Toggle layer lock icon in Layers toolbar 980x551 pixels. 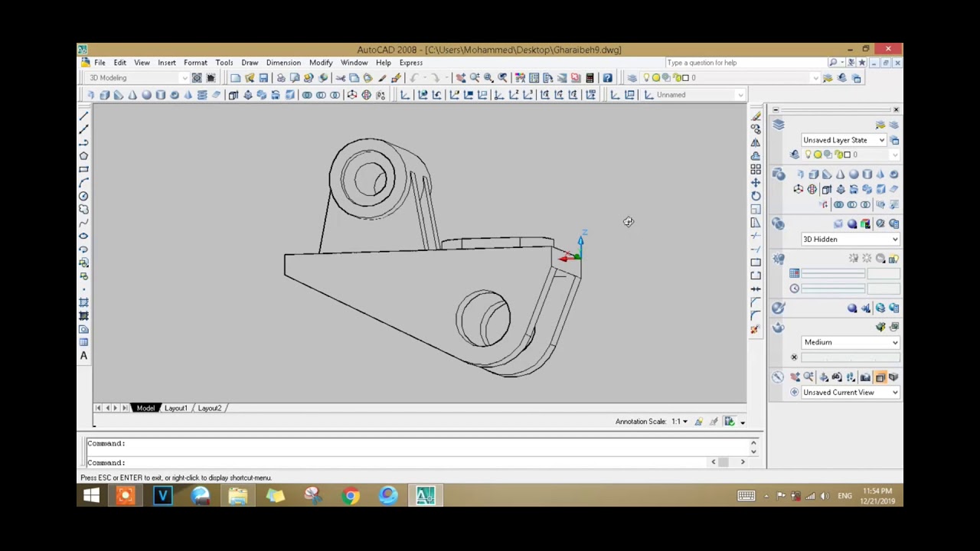[675, 78]
